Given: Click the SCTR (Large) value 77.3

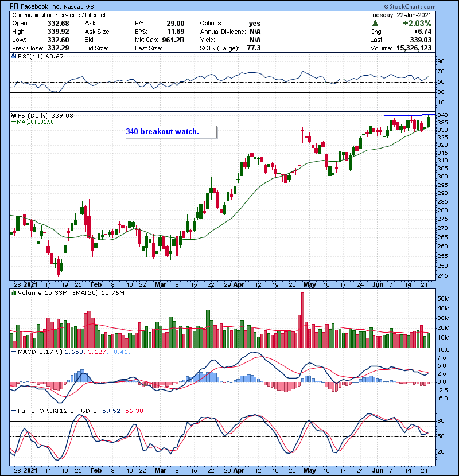Looking at the screenshot, I should coord(254,48).
